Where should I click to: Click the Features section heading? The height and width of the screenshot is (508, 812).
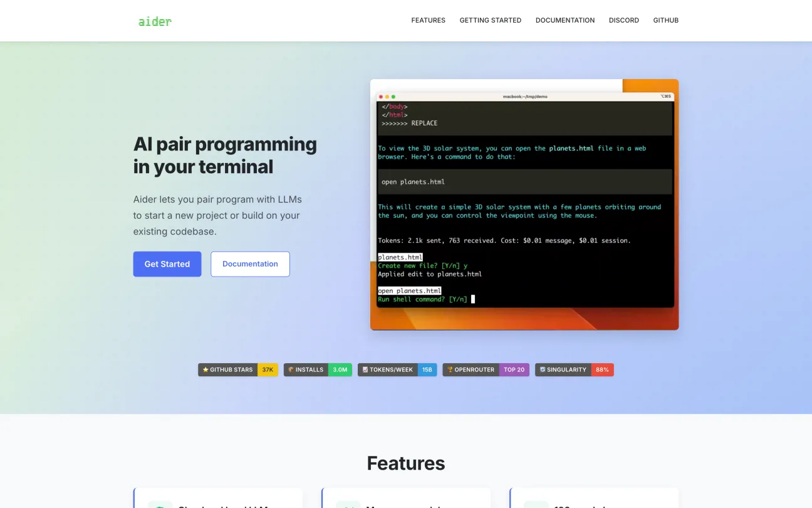(x=406, y=463)
